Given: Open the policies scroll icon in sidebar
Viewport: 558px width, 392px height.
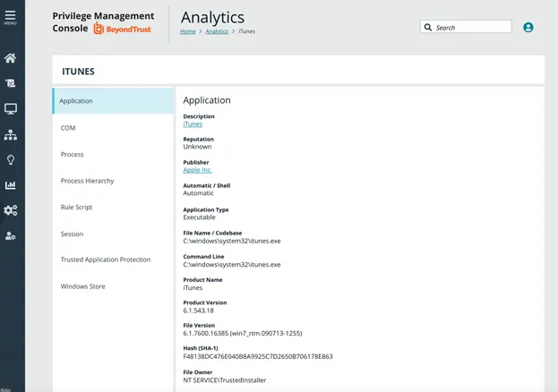Looking at the screenshot, I should point(11,83).
